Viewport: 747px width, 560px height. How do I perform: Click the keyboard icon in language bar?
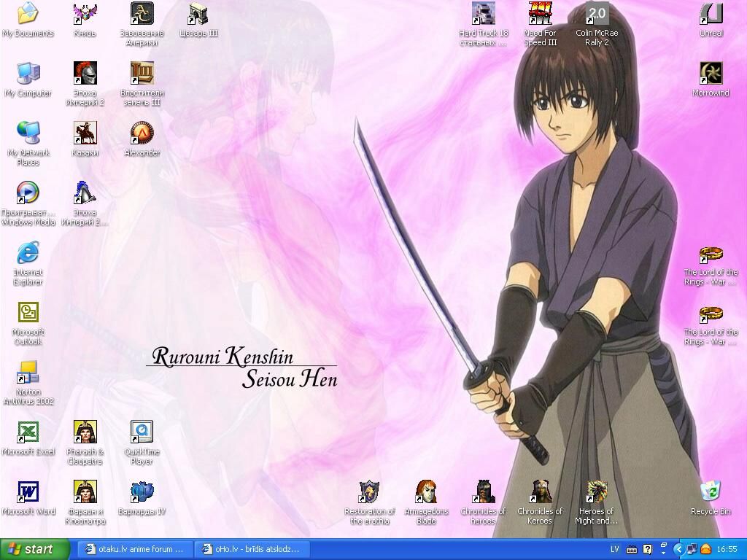pos(631,550)
